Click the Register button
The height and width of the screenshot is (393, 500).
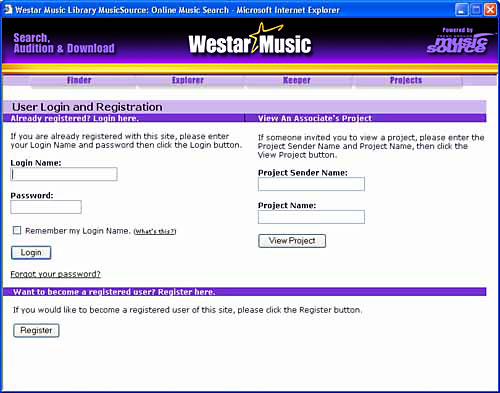click(36, 330)
